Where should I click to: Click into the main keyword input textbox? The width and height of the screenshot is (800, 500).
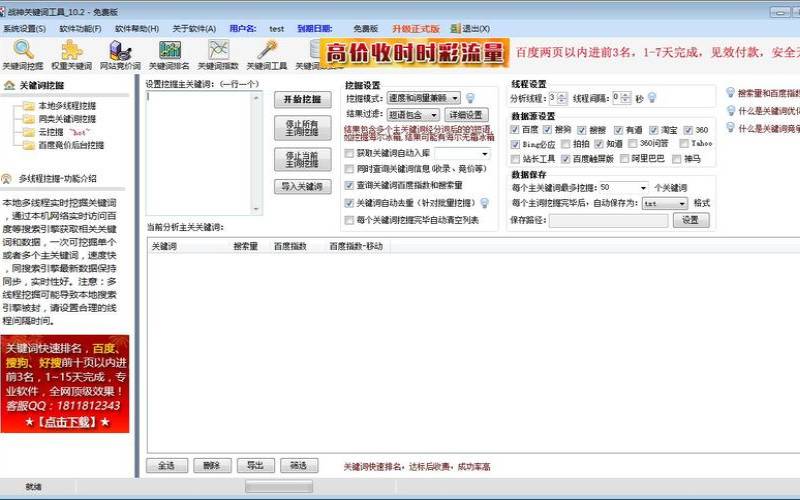click(x=199, y=153)
